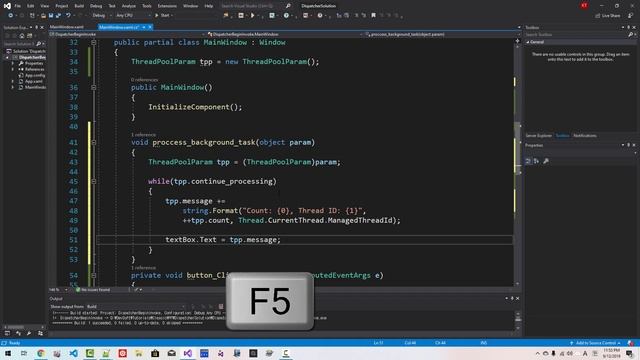Expand the Properties tree node
This screenshot has height=360, width=640.
(x=13, y=63)
